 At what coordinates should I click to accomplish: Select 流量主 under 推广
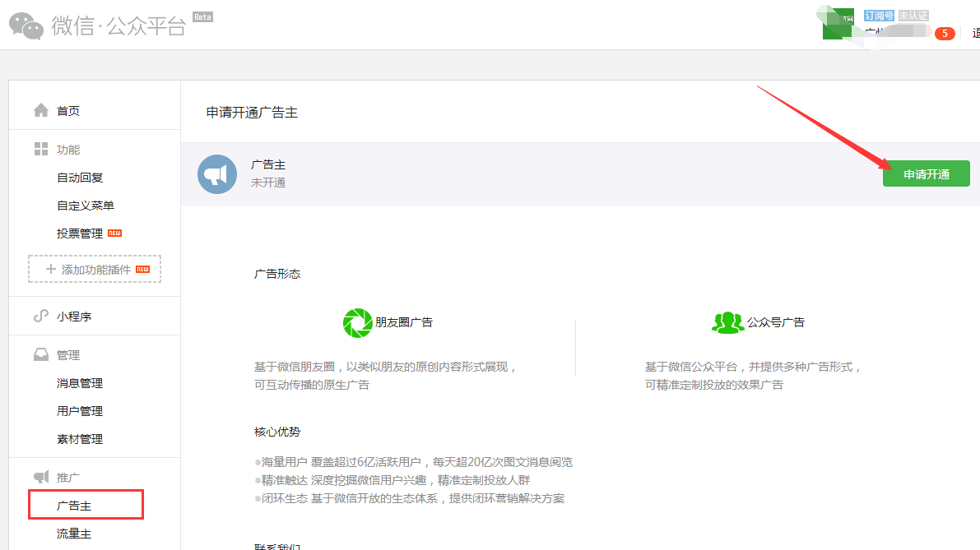[74, 534]
